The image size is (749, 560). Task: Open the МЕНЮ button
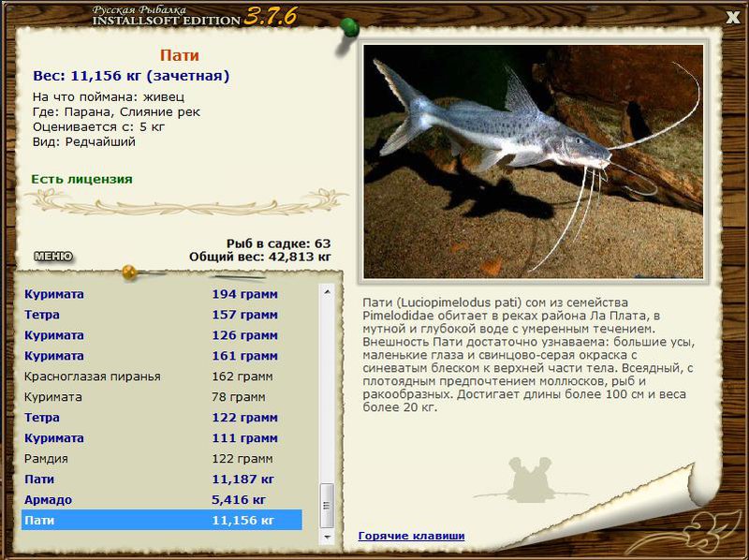point(53,257)
